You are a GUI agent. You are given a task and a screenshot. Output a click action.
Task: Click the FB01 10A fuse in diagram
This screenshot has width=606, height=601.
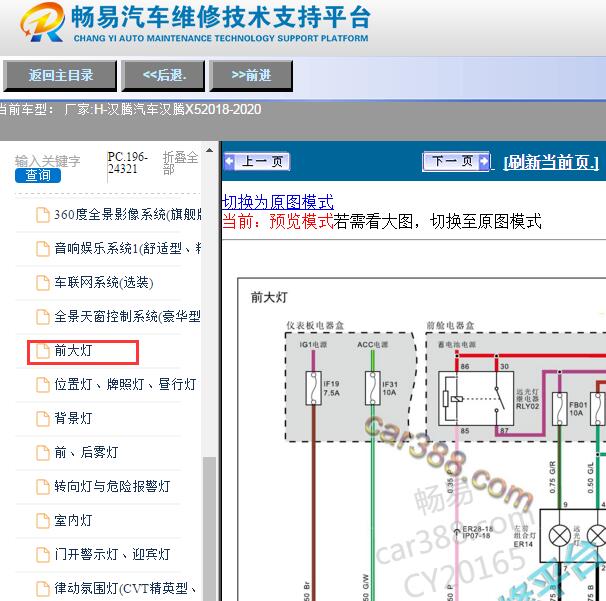point(559,409)
